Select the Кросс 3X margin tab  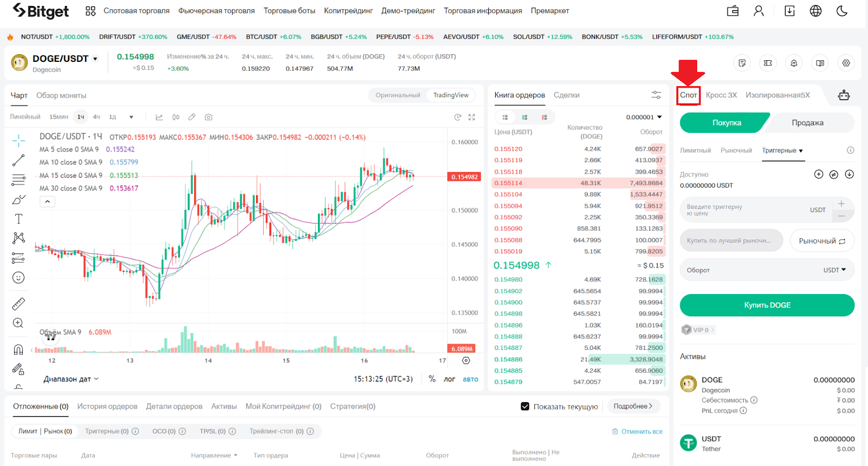tap(721, 95)
